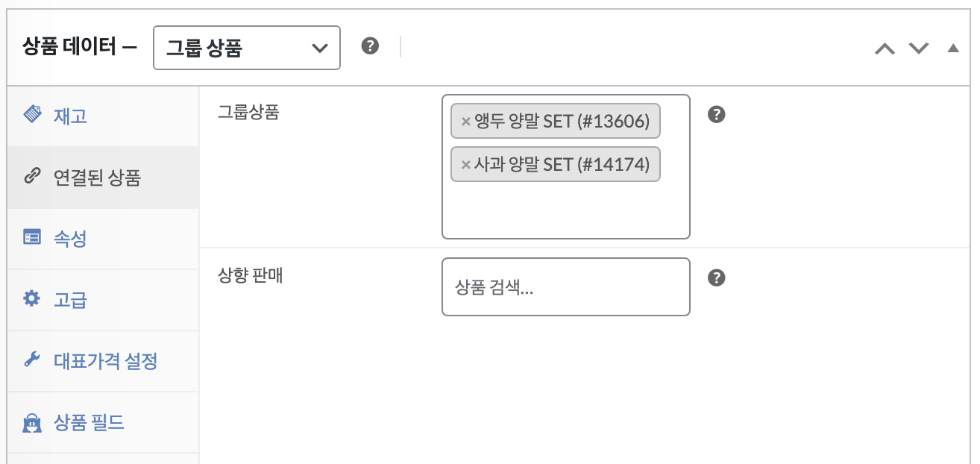
Task: Remove 사과 양말 SET (#14174) tag
Action: point(465,165)
